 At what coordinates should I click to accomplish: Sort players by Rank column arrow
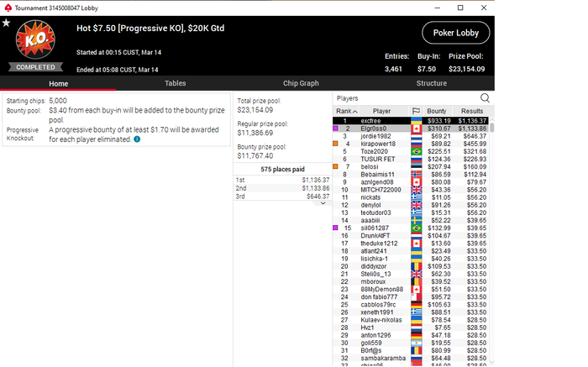pos(354,112)
